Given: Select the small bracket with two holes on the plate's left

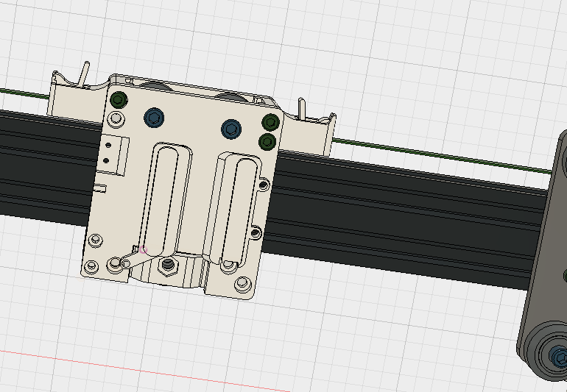Looking at the screenshot, I should tap(113, 154).
